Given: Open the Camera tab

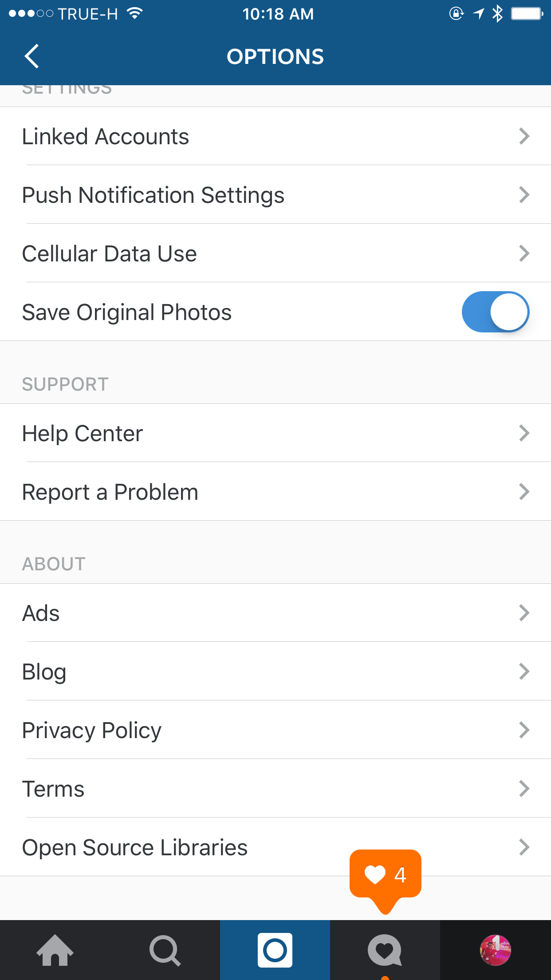Looking at the screenshot, I should click(x=275, y=950).
